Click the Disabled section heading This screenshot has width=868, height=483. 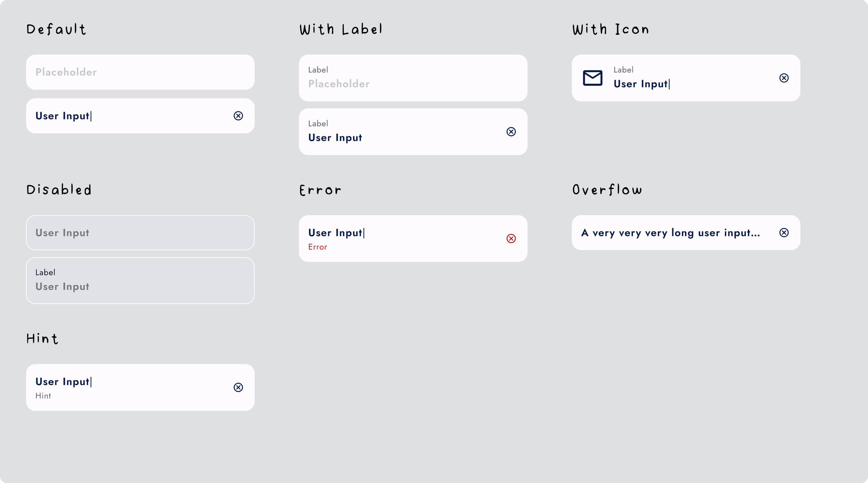(59, 190)
